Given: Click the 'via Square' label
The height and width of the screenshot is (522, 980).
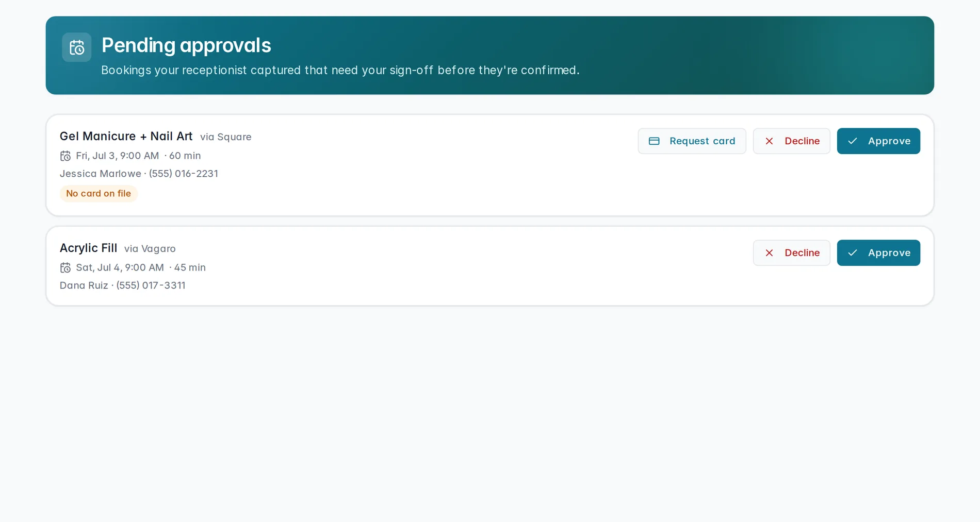Looking at the screenshot, I should click(x=226, y=137).
